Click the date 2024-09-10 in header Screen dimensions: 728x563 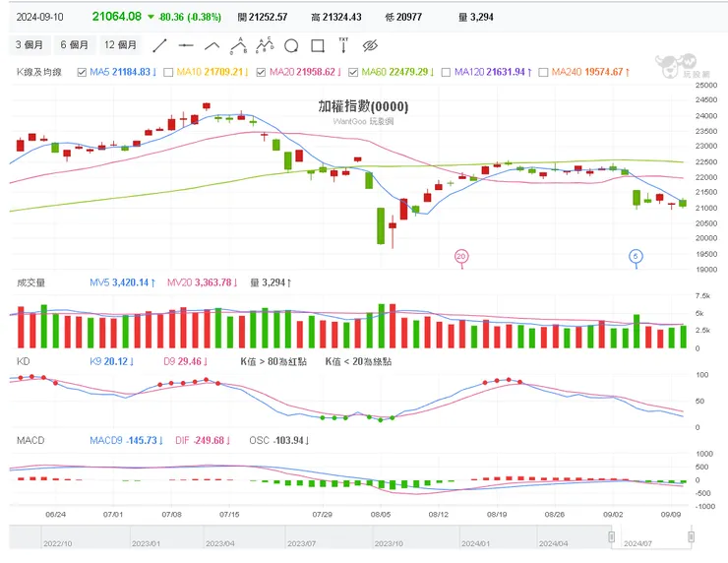pos(40,17)
